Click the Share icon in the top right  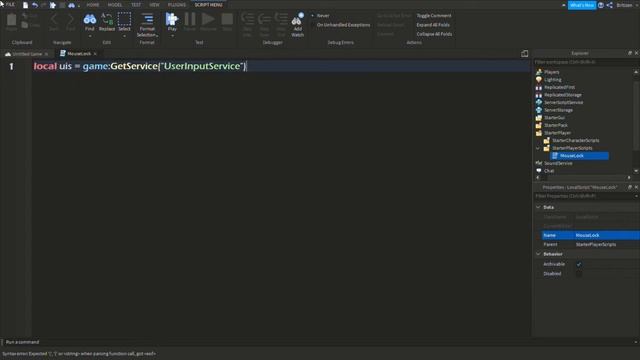coord(609,5)
